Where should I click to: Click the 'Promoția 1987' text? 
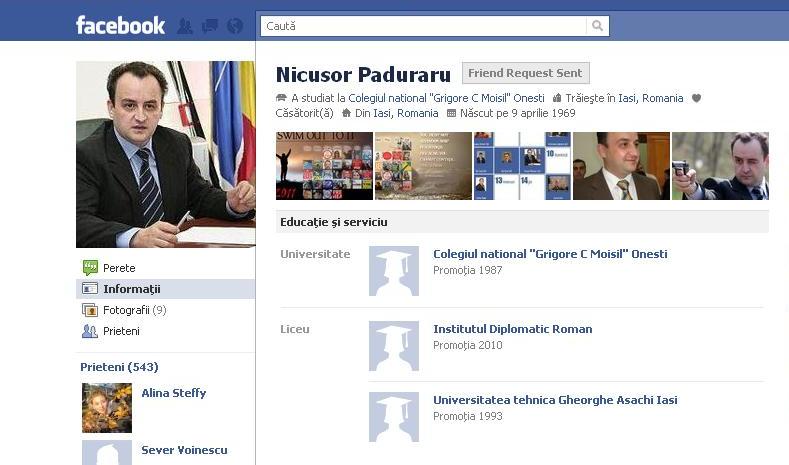pos(468,270)
